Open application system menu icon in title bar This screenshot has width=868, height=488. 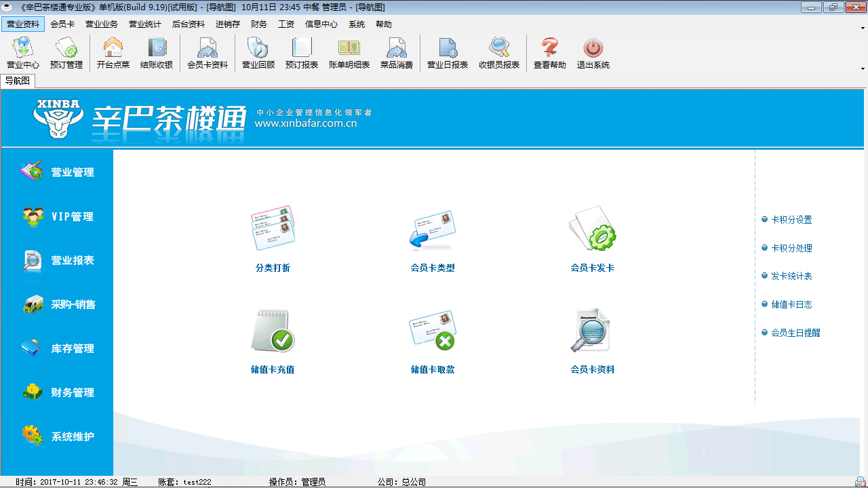(x=7, y=7)
